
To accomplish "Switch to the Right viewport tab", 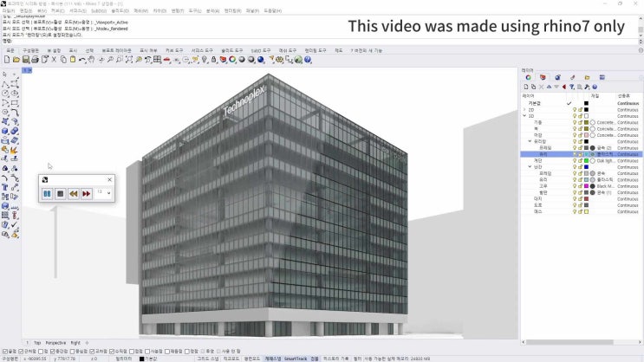I will pos(75,343).
